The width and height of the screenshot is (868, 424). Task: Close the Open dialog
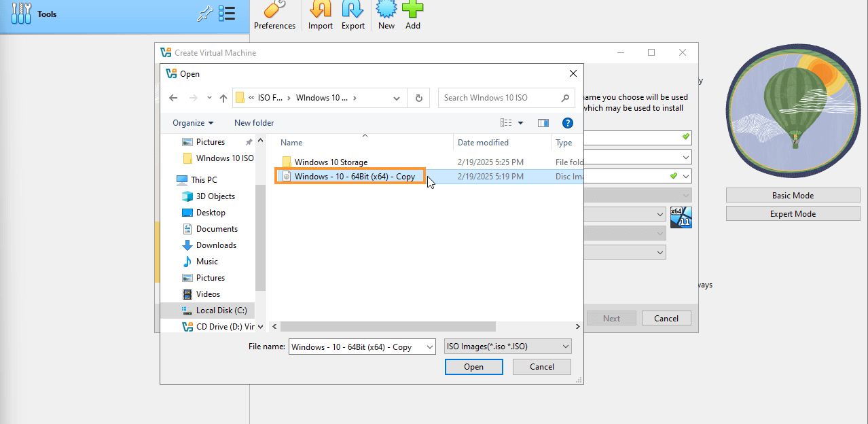[x=573, y=73]
